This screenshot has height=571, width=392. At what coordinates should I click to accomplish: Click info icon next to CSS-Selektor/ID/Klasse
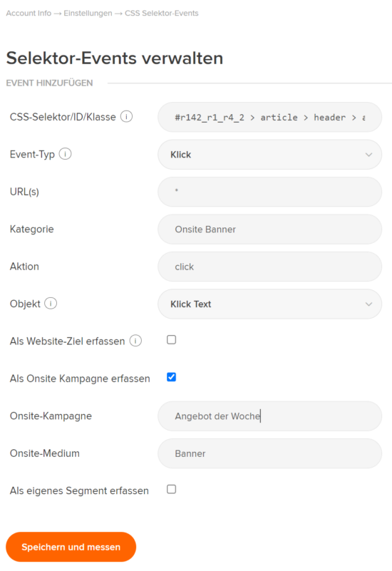[x=126, y=116]
